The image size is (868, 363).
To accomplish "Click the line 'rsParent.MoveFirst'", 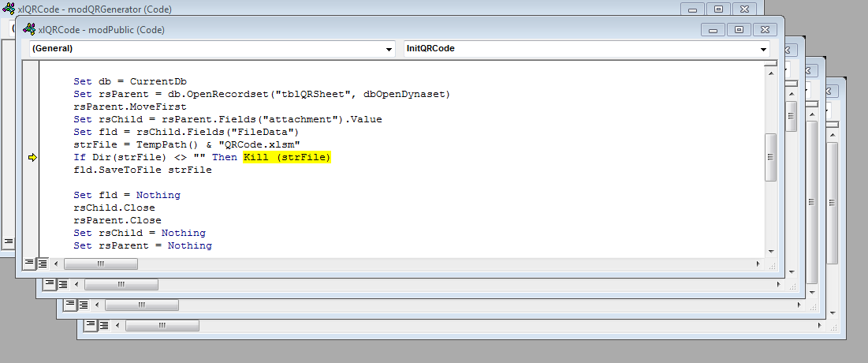I will coord(130,107).
